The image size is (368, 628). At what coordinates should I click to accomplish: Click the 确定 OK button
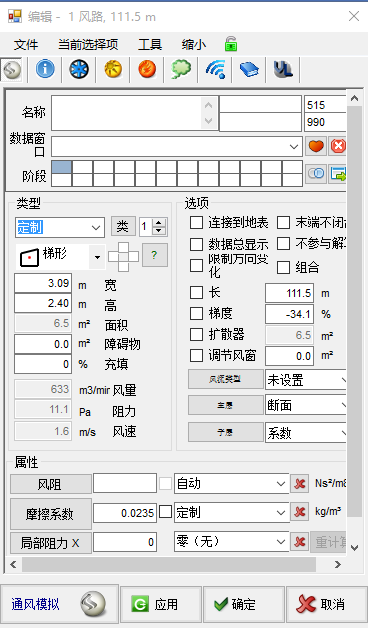pos(244,604)
